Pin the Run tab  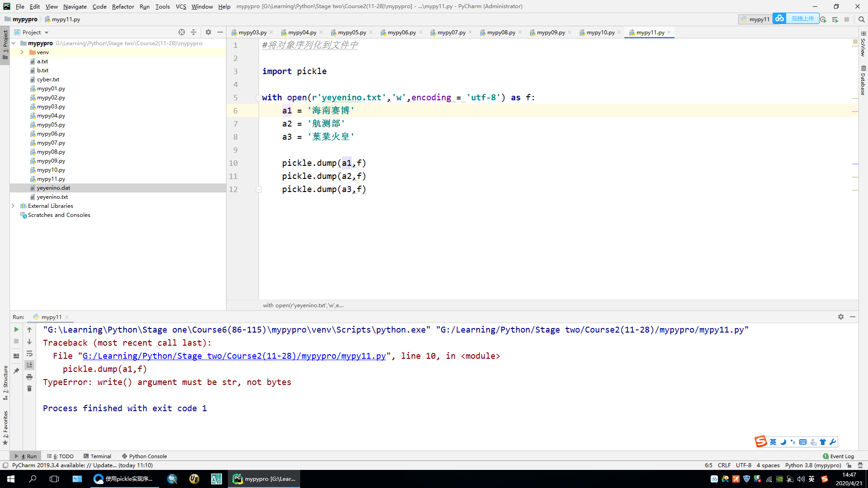point(16,371)
